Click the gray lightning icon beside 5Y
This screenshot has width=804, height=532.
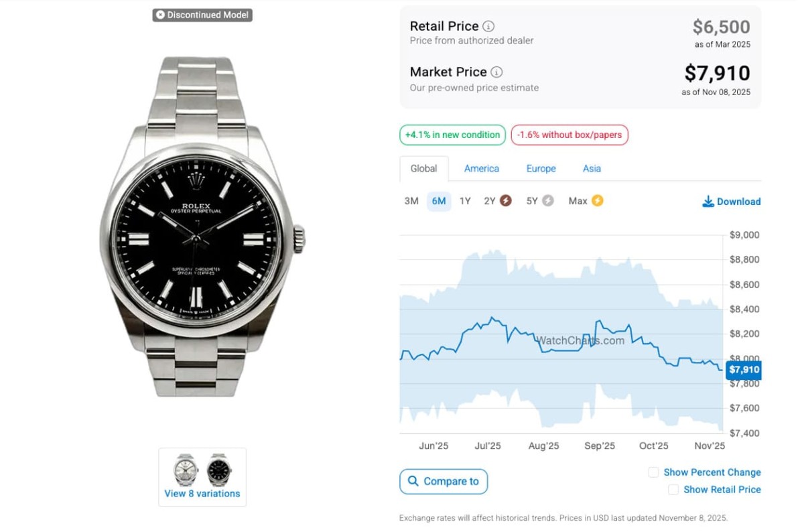(548, 201)
